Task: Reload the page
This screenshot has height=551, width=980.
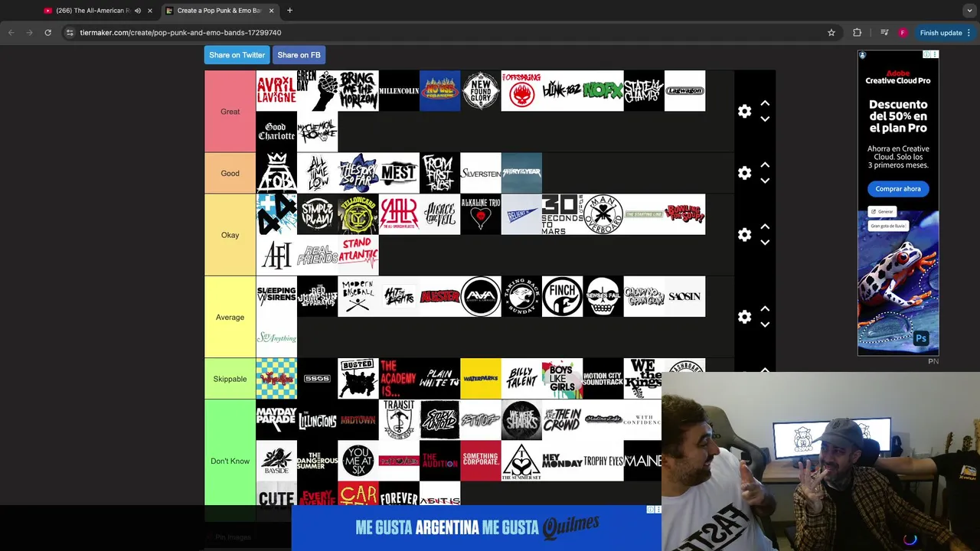Action: (47, 33)
